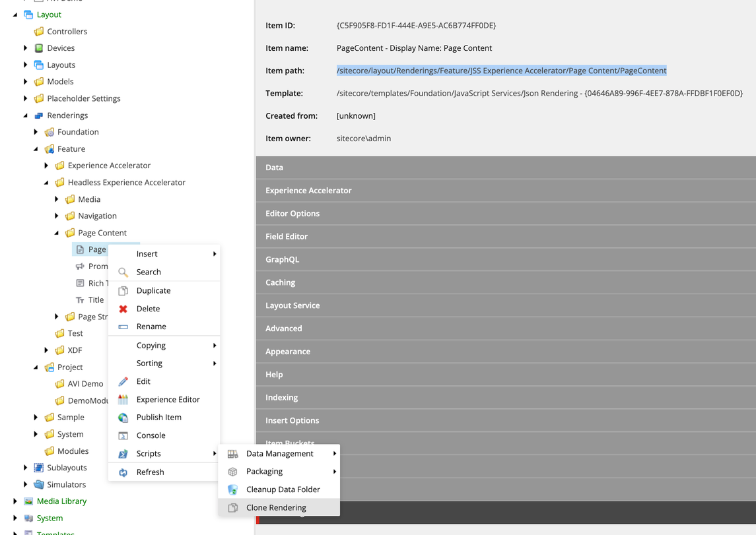756x535 pixels.
Task: Open the Data Management submenu
Action: point(280,453)
